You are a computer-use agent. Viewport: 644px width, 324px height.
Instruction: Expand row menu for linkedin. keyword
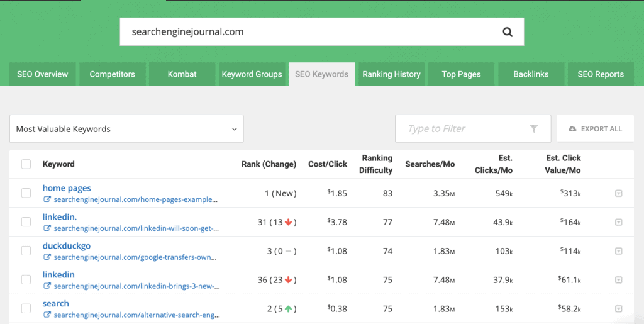619,222
